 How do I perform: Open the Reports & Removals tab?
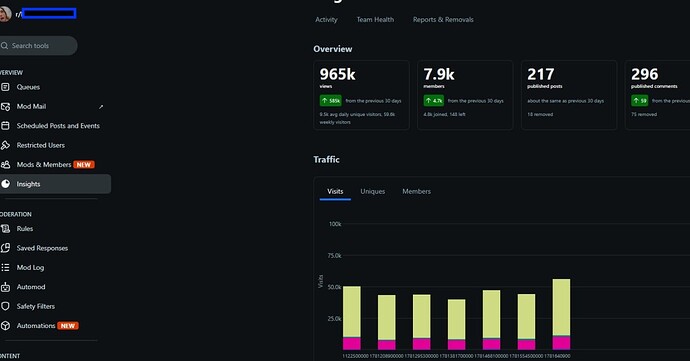point(443,20)
